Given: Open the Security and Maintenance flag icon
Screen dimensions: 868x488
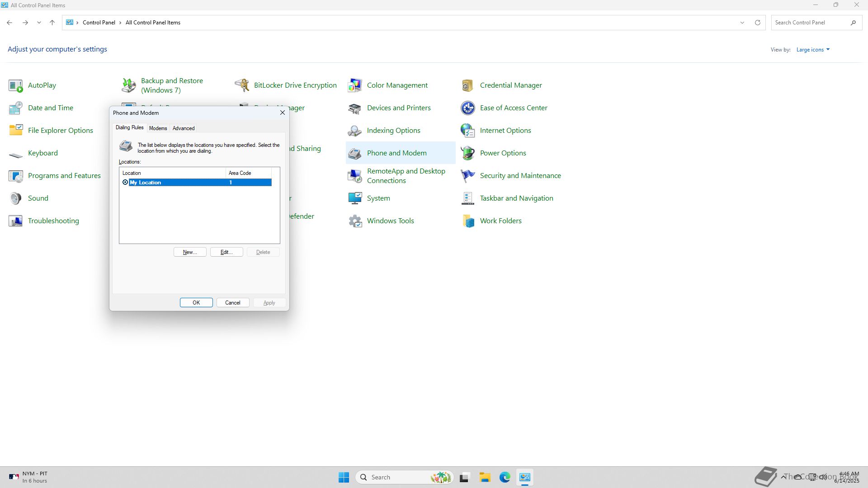Looking at the screenshot, I should click(468, 176).
